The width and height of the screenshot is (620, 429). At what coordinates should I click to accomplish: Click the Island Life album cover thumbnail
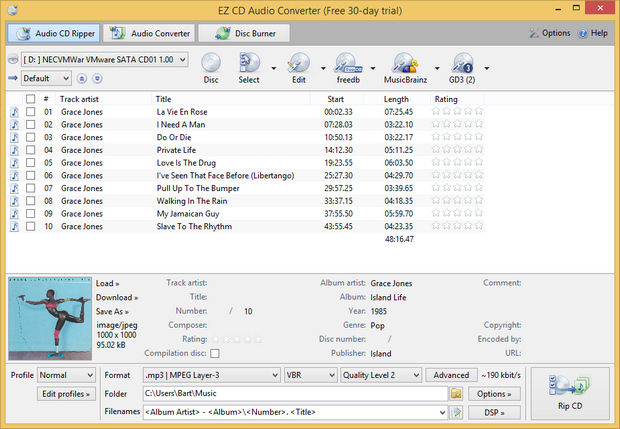coord(50,318)
